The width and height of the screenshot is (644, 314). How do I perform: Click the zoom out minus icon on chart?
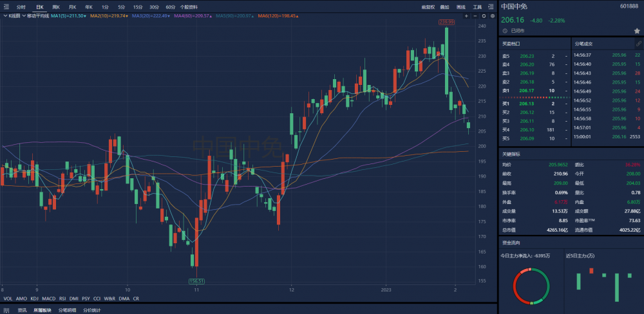(x=475, y=15)
